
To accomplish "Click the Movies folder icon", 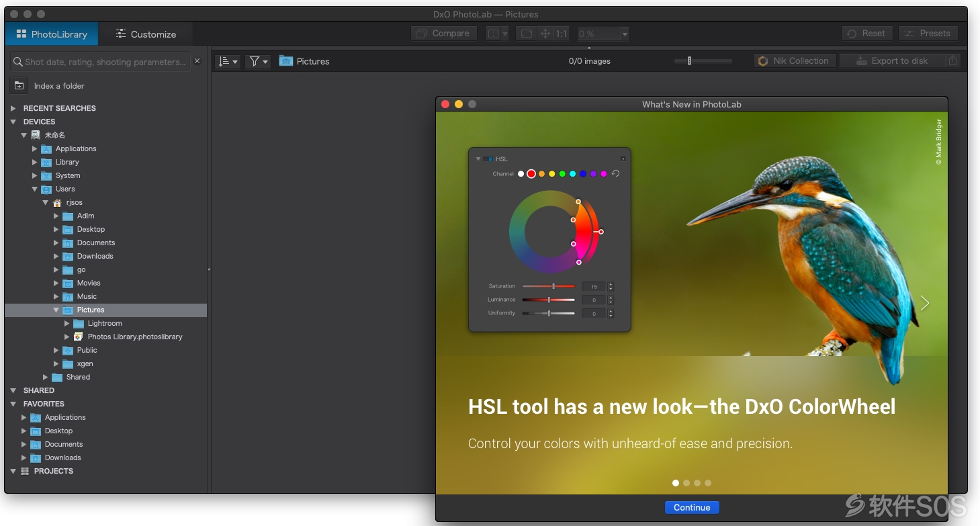I will coord(68,283).
